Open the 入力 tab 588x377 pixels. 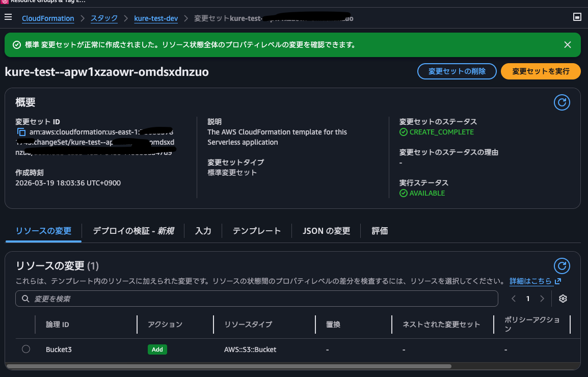coord(203,231)
